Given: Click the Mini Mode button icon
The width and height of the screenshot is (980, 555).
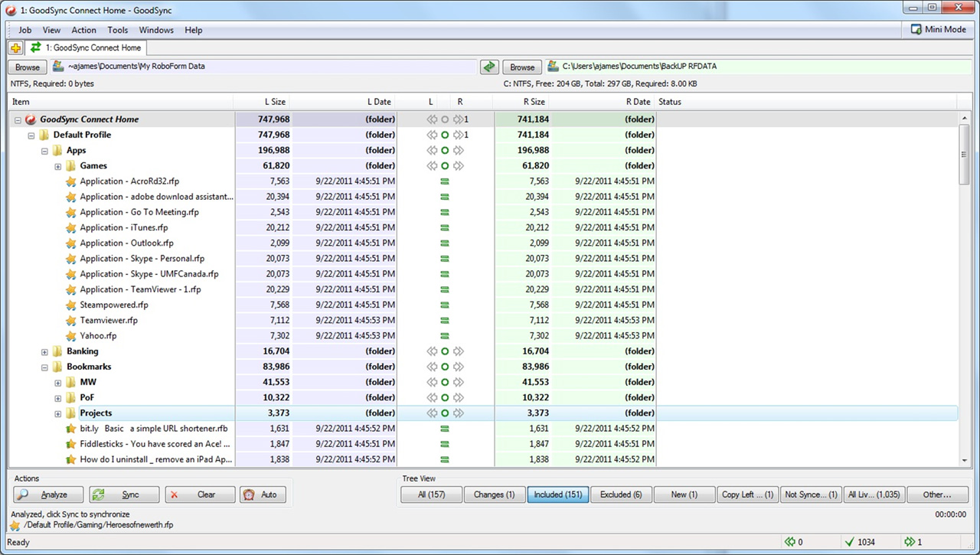Looking at the screenshot, I should [916, 29].
